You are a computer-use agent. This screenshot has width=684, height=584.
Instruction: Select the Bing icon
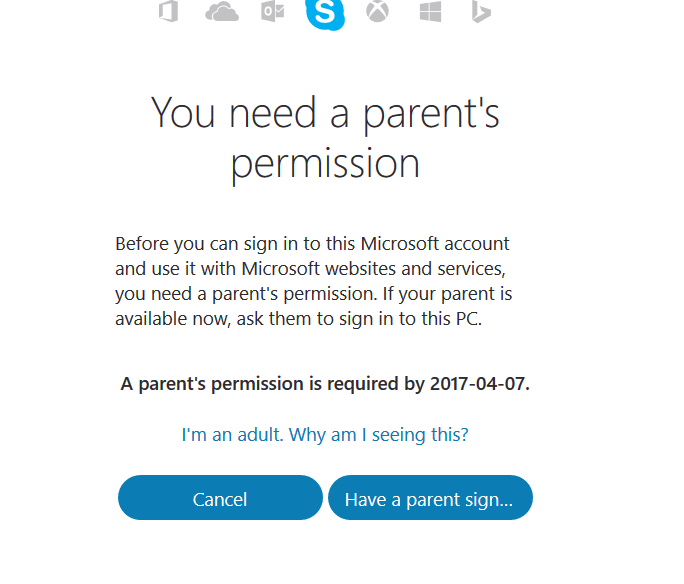pos(481,12)
